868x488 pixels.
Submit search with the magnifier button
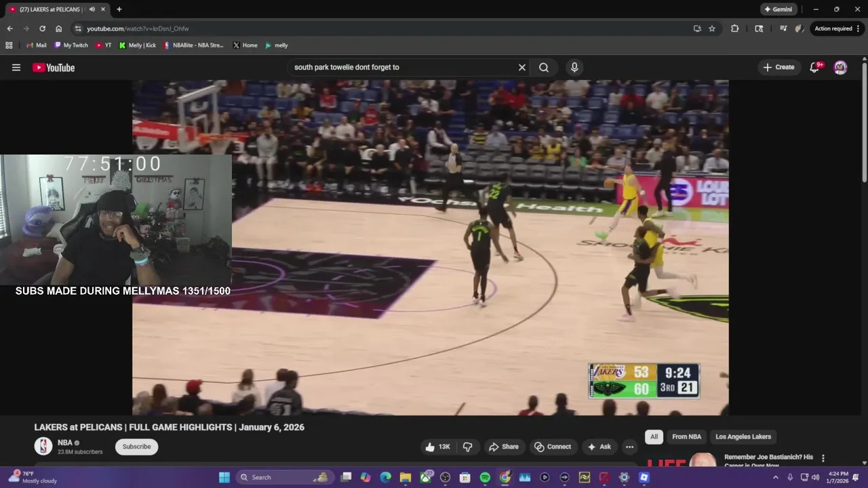544,67
